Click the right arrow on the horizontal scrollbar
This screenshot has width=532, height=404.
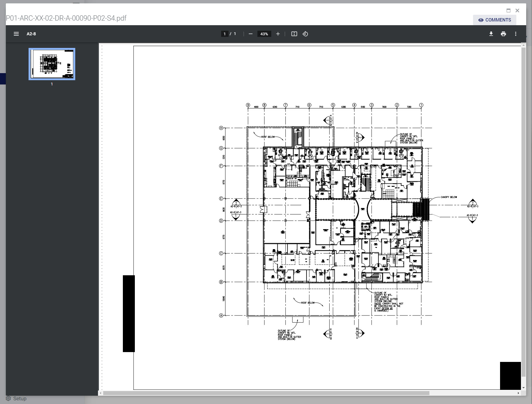(518, 393)
